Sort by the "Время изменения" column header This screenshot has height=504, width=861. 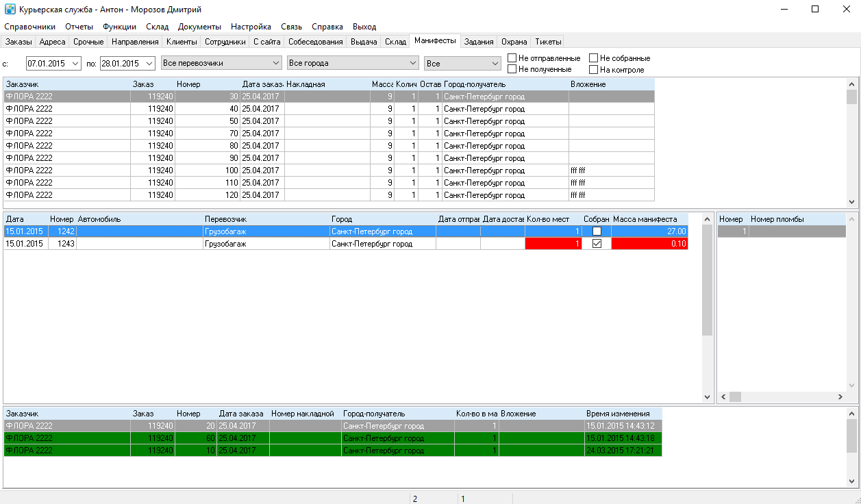pyautogui.click(x=623, y=414)
